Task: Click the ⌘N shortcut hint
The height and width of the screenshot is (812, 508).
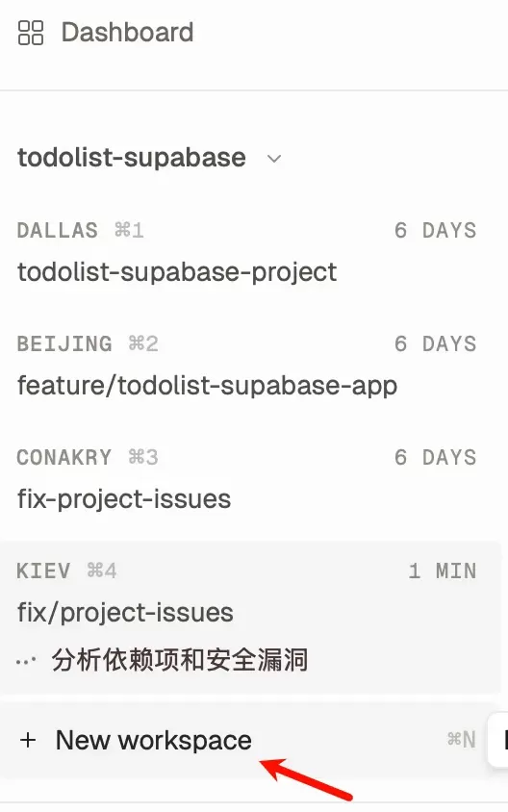Action: pyautogui.click(x=462, y=740)
